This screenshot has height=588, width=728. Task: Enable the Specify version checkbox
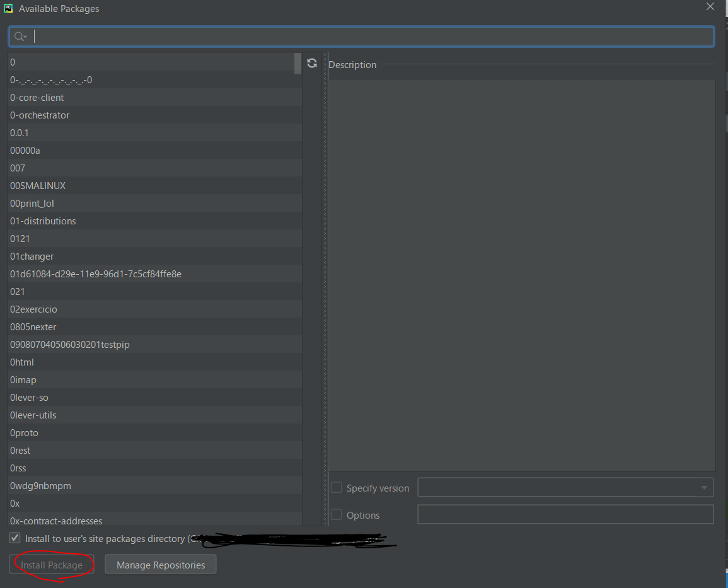tap(336, 487)
